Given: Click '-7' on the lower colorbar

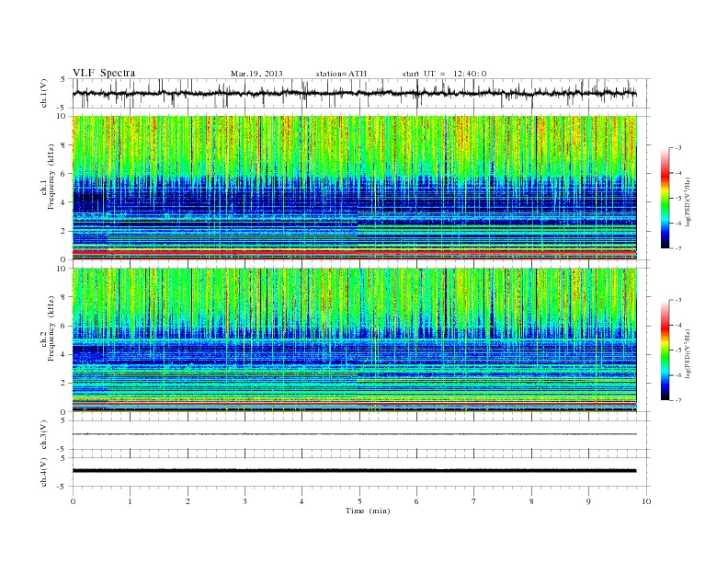Looking at the screenshot, I should pyautogui.click(x=678, y=400).
